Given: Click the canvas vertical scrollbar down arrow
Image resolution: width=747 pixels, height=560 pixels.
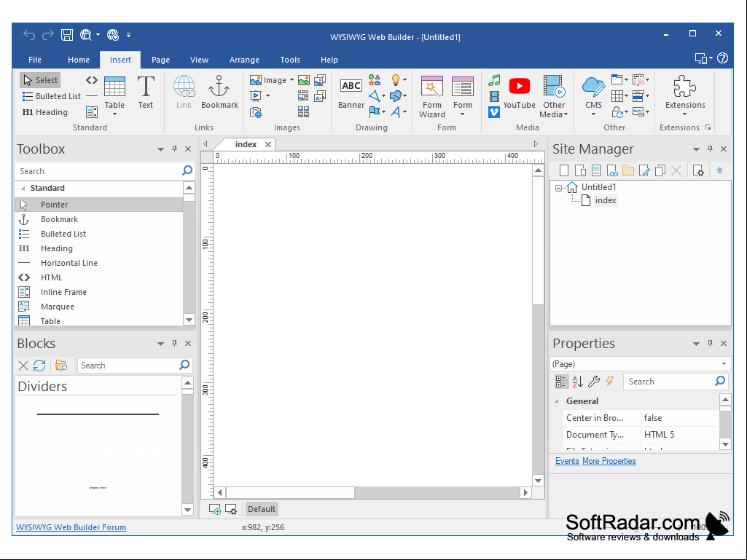Looking at the screenshot, I should click(538, 481).
